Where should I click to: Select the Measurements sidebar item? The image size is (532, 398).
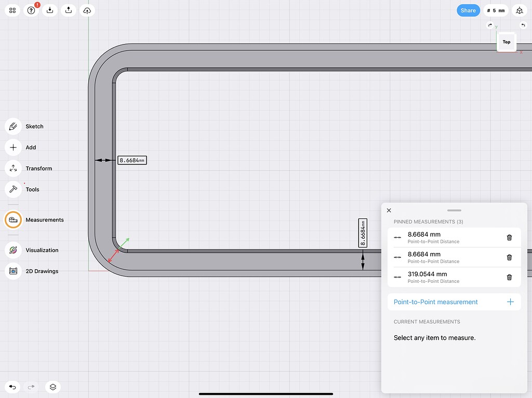point(44,219)
